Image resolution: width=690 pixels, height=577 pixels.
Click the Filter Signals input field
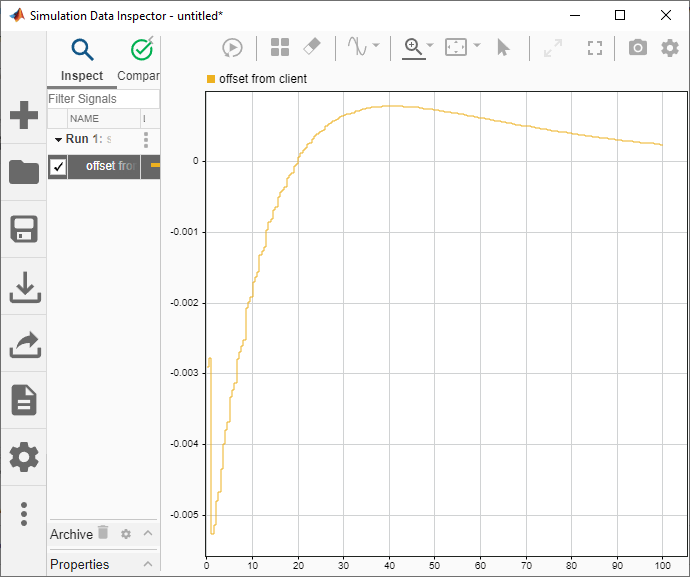click(102, 99)
